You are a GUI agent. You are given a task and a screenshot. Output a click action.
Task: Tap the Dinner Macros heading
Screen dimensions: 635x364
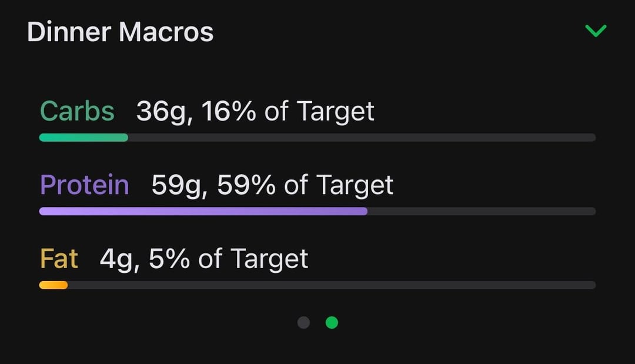pyautogui.click(x=120, y=32)
